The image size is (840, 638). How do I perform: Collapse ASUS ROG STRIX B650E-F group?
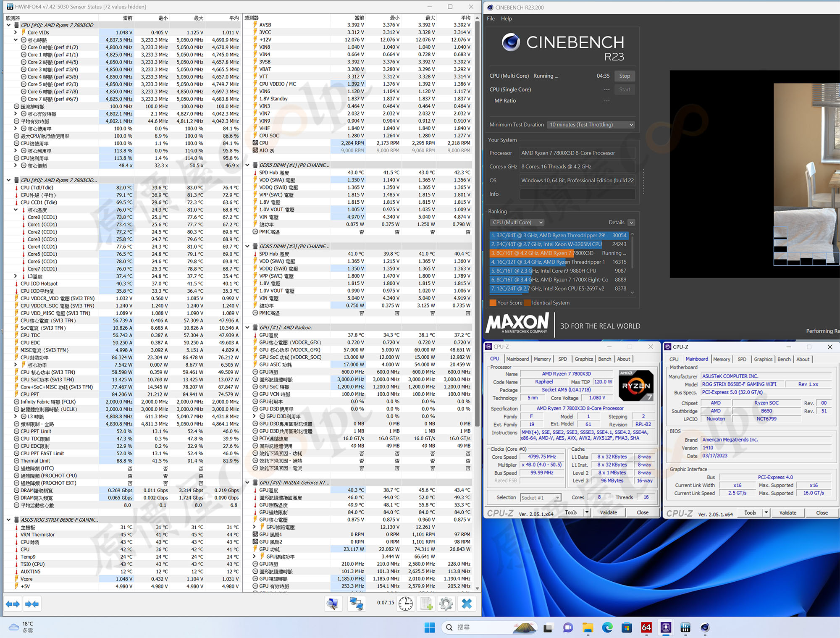(8, 520)
